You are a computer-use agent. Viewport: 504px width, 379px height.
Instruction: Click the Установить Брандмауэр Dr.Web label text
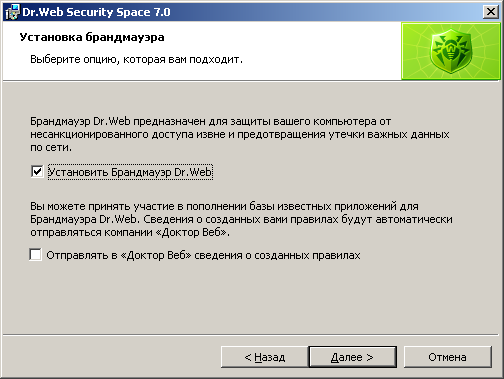[x=130, y=172]
